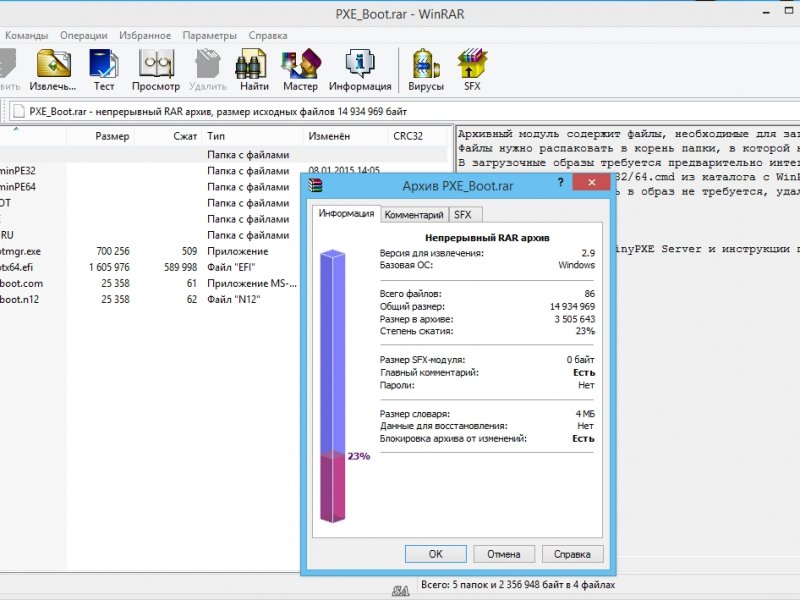Click the size value 1 605 976

click(x=109, y=267)
